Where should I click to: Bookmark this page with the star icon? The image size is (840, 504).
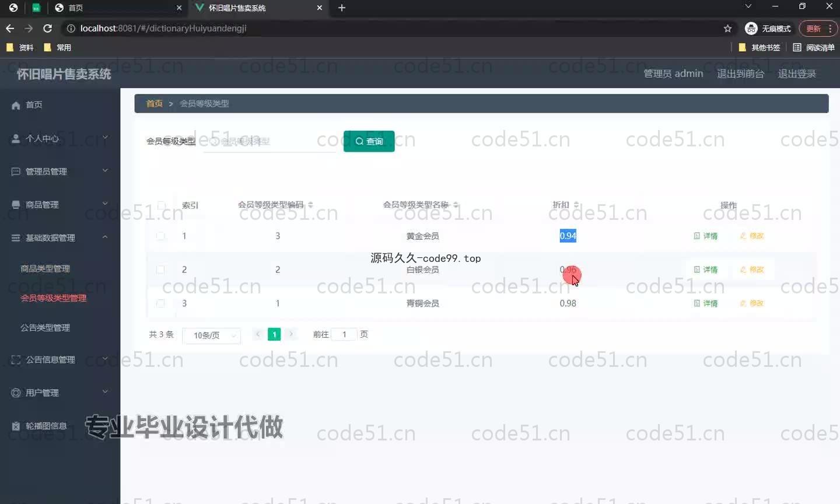727,29
